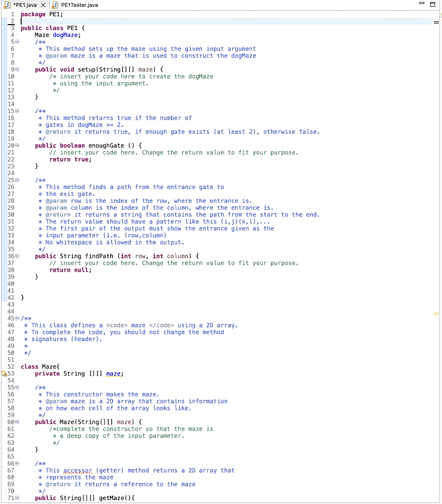The height and width of the screenshot is (504, 442).
Task: Click the quick-fix lightbulb at line 53
Action: [3, 373]
